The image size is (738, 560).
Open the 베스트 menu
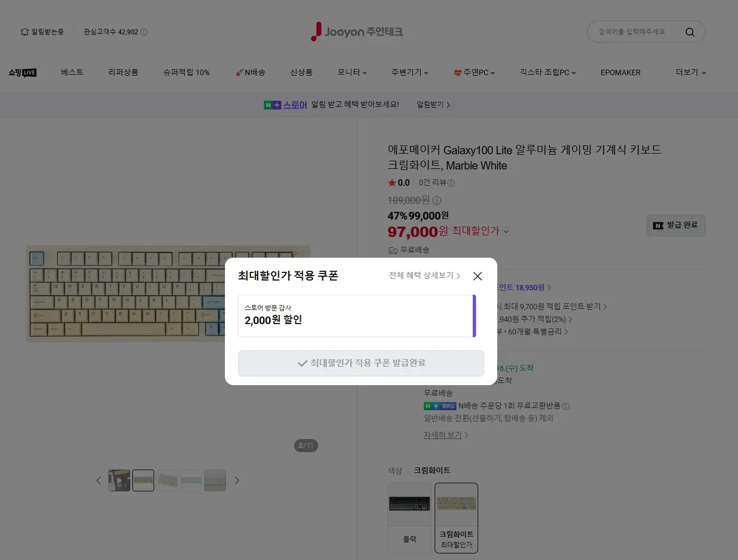coord(72,72)
